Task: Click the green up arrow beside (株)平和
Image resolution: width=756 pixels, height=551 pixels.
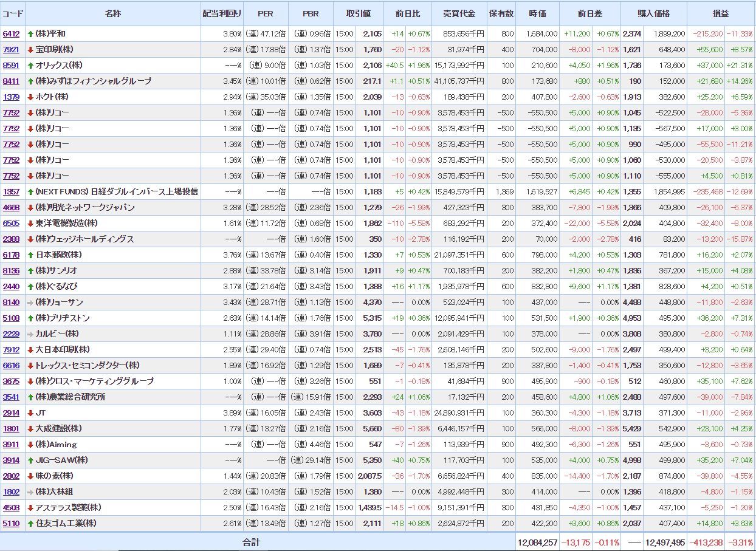Action: click(30, 34)
